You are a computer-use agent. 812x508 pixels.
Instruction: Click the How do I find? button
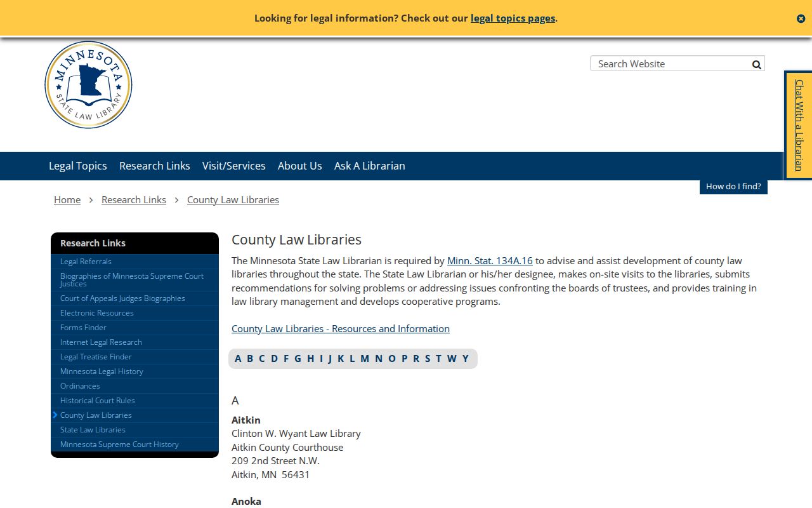733,186
